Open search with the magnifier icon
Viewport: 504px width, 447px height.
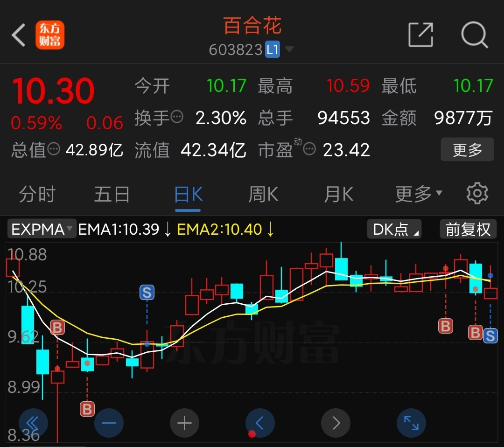[x=475, y=35]
